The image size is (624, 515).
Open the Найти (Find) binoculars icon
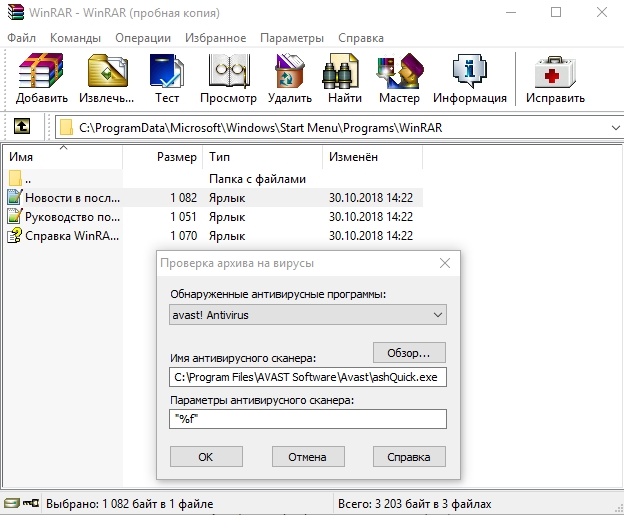coord(341,71)
